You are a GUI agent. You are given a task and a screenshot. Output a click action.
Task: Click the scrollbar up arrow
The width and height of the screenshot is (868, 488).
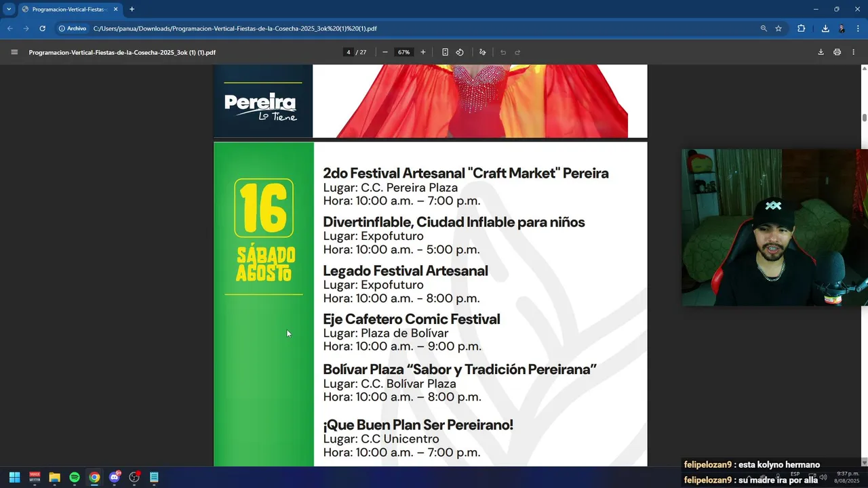(x=865, y=68)
